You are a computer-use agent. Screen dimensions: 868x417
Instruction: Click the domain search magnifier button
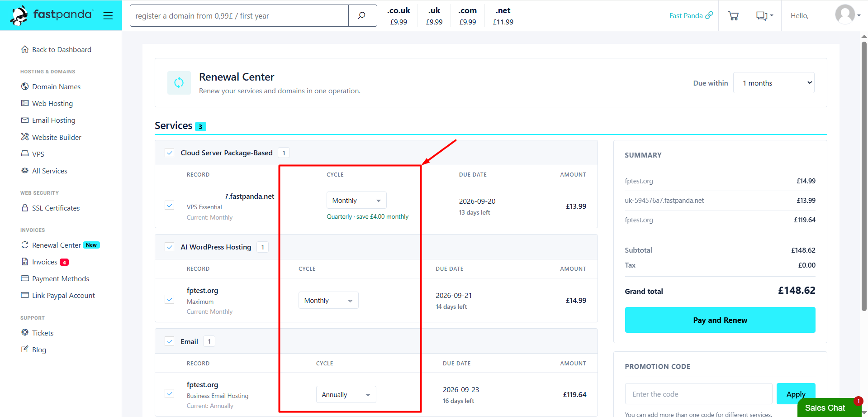pyautogui.click(x=362, y=16)
